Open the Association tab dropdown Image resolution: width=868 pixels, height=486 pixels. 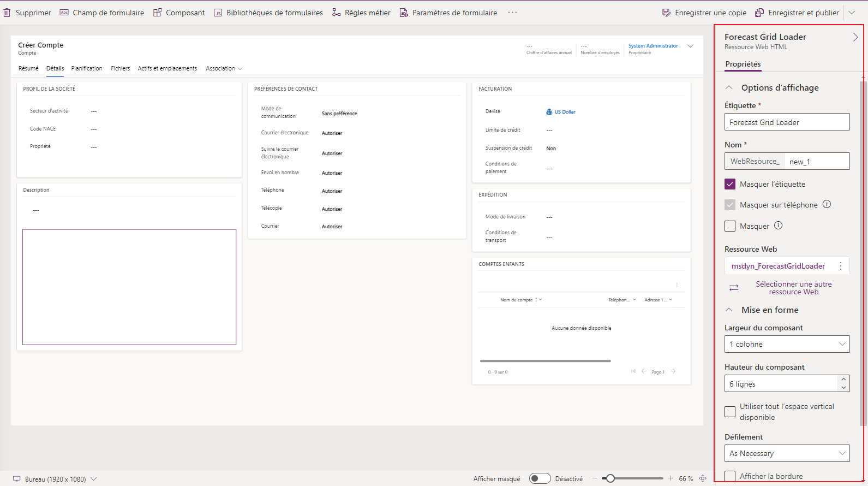240,69
